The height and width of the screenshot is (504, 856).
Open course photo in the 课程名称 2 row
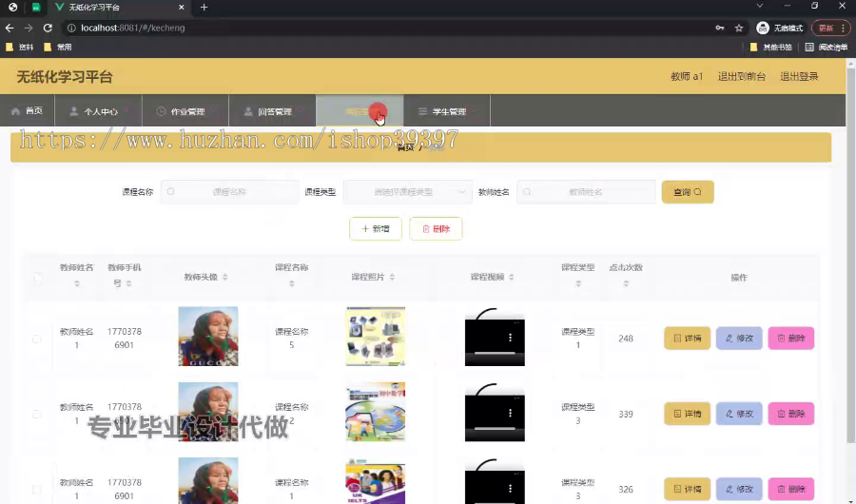pyautogui.click(x=375, y=411)
